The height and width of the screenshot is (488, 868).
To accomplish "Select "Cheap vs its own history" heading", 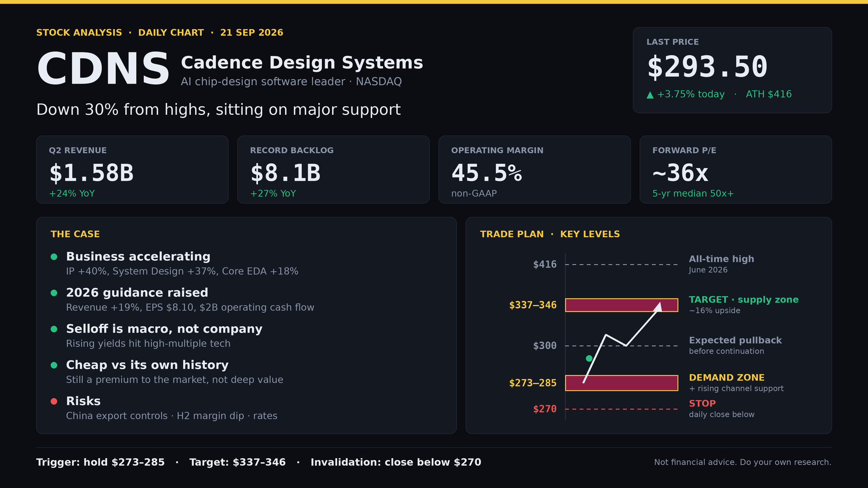I will click(x=147, y=365).
